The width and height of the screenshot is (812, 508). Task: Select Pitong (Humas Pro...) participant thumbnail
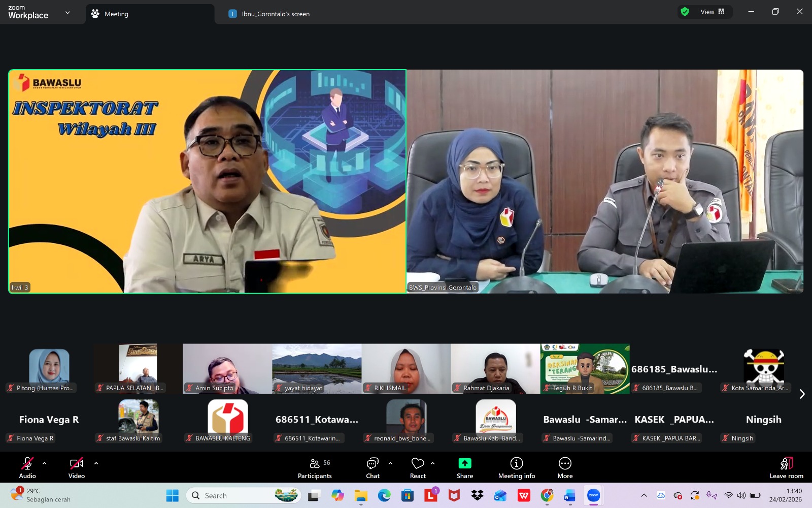pos(49,369)
